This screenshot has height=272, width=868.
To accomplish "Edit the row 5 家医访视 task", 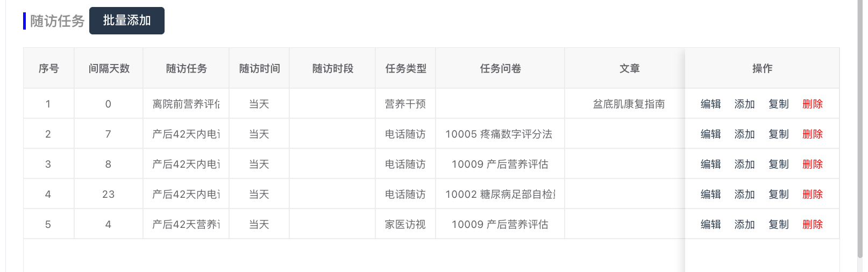I will pyautogui.click(x=710, y=224).
